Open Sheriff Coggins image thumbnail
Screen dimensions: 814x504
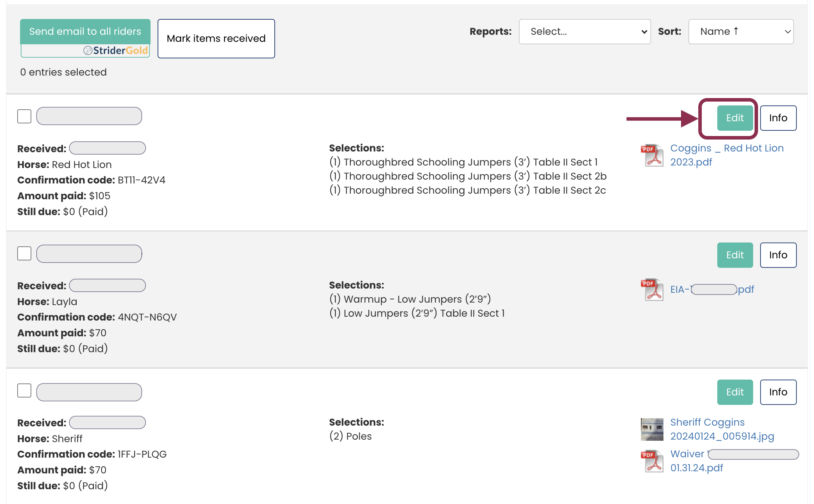(652, 429)
